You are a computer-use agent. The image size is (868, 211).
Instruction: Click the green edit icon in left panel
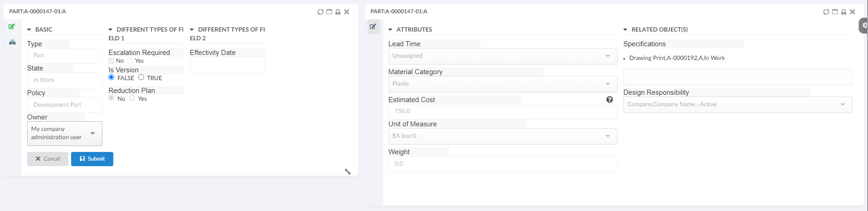(x=12, y=27)
